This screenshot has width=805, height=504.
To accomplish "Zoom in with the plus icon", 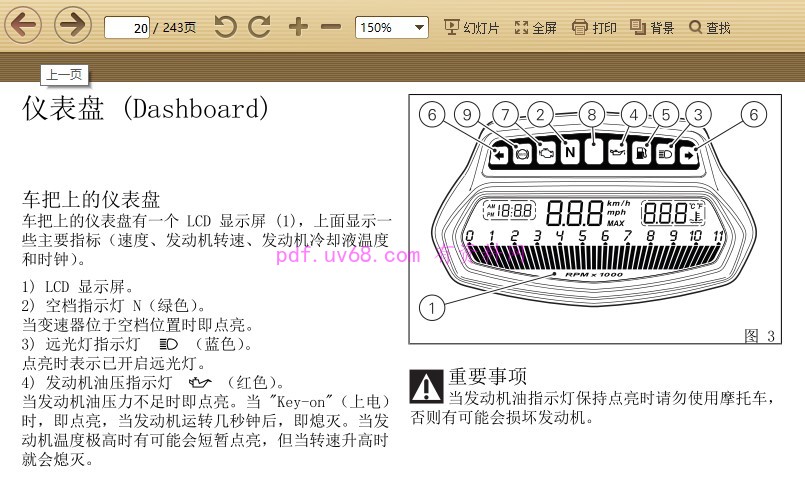I will (298, 27).
